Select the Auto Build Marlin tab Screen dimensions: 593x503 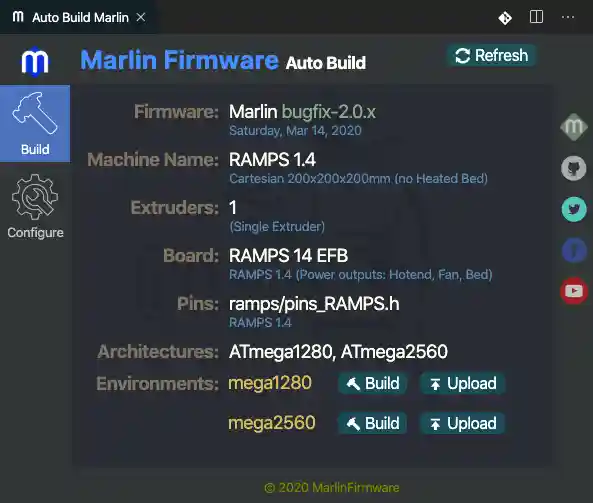tap(79, 17)
